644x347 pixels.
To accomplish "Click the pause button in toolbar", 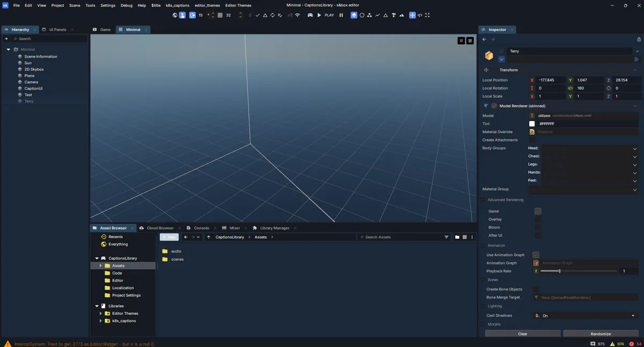I will [x=341, y=15].
